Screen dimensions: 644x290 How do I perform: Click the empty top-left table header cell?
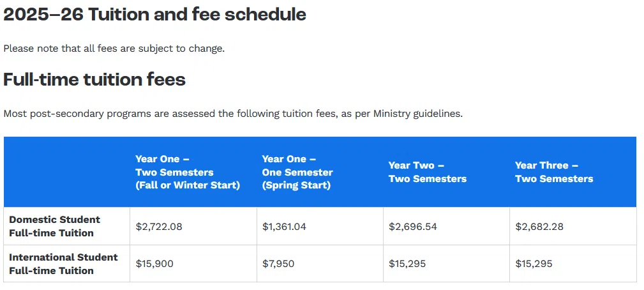pos(66,172)
